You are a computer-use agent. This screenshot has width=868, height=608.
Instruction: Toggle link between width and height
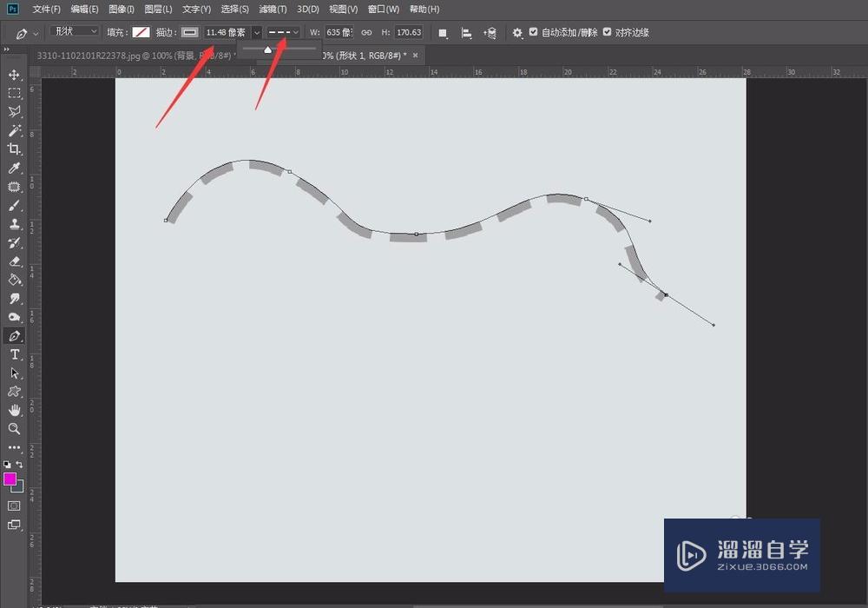[x=366, y=33]
